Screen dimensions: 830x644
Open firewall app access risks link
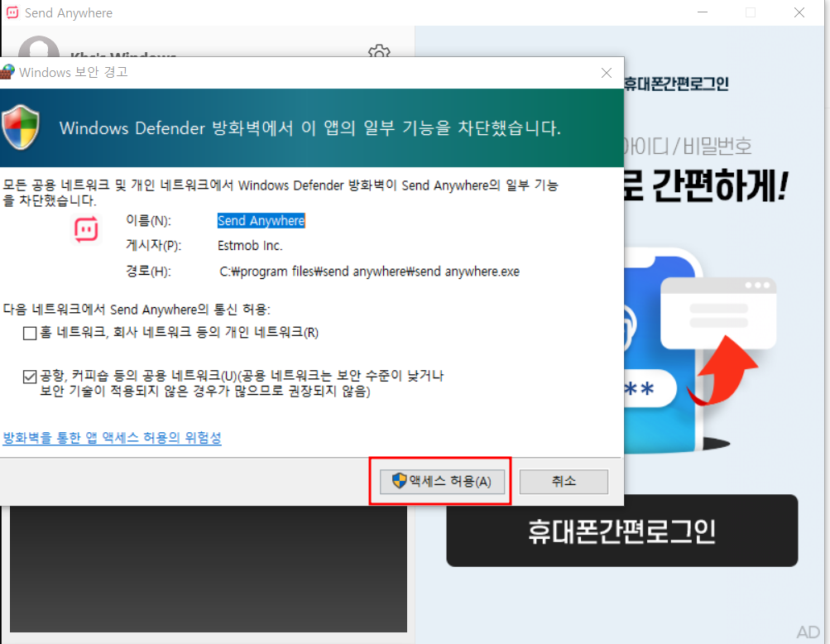113,437
